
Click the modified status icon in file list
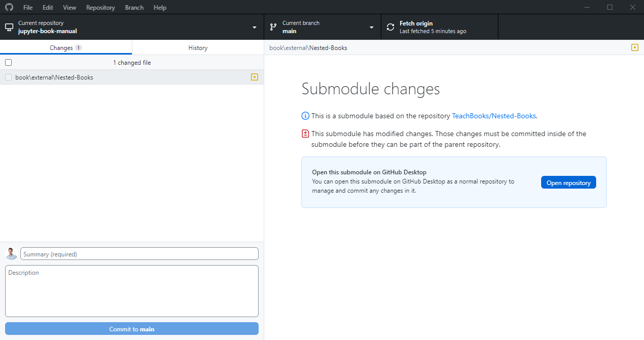point(255,77)
